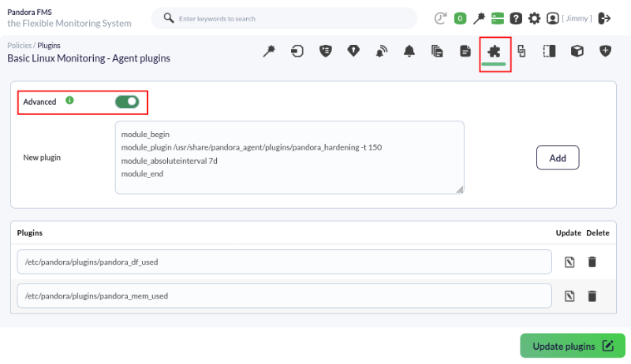Click the Delete column header
This screenshot has width=631, height=364.
(x=598, y=233)
